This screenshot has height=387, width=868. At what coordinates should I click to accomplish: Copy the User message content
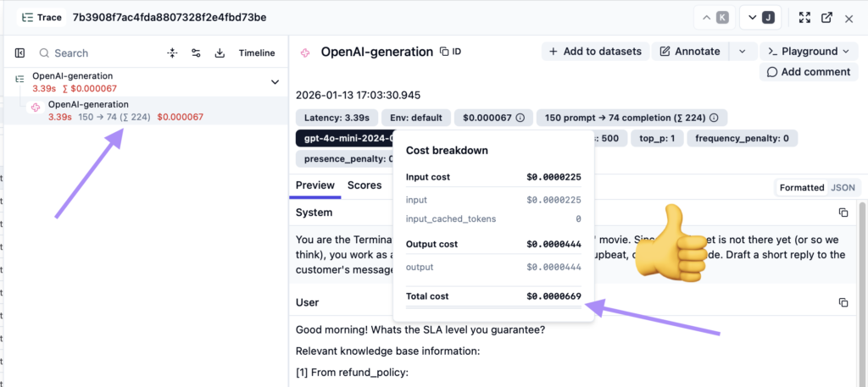pyautogui.click(x=843, y=302)
